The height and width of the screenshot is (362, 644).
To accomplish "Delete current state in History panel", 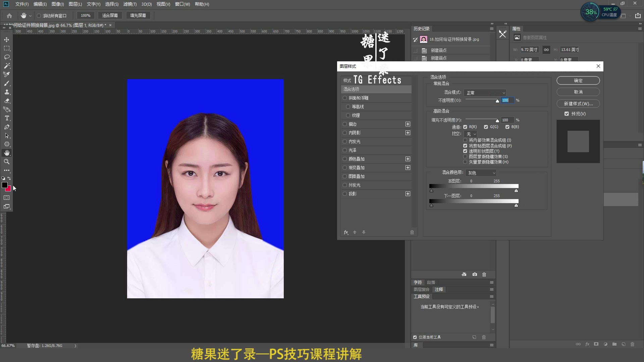I will [484, 274].
